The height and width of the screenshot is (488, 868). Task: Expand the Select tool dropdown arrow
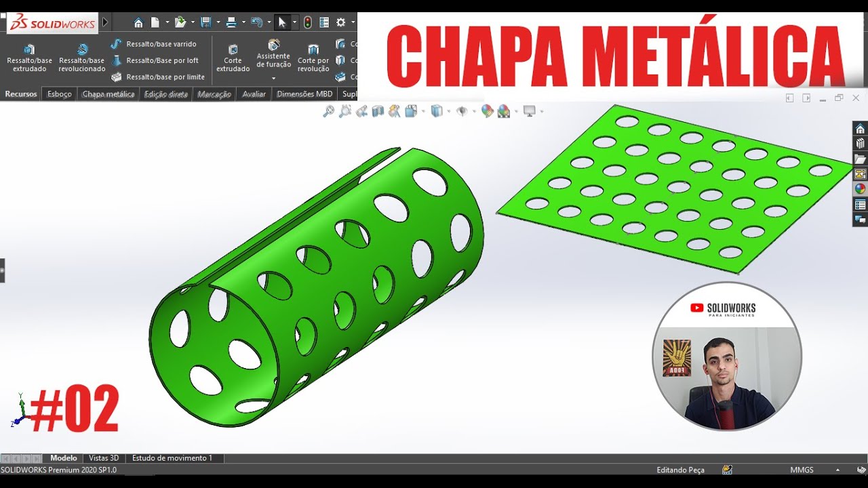pos(294,23)
